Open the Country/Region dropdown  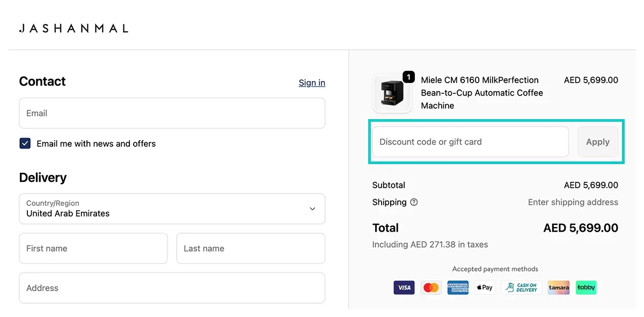coord(172,209)
